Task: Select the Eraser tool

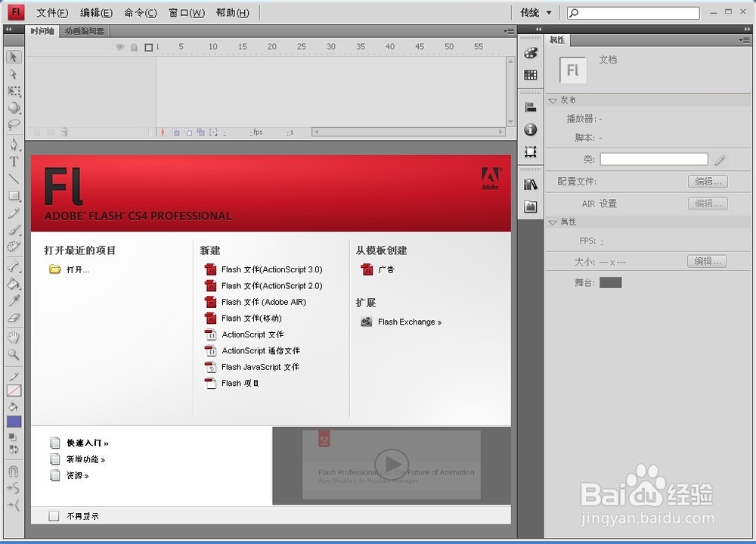Action: click(14, 318)
